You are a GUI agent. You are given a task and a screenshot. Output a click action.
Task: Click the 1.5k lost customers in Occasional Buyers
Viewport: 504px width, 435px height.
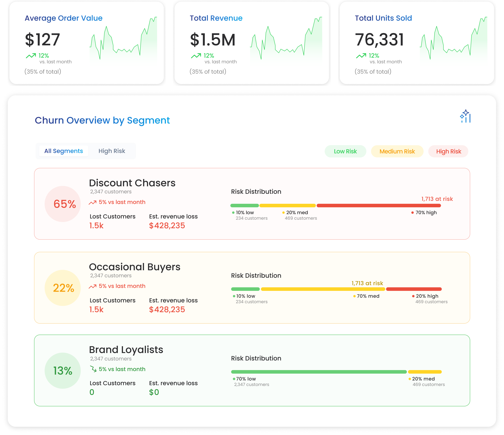(96, 309)
